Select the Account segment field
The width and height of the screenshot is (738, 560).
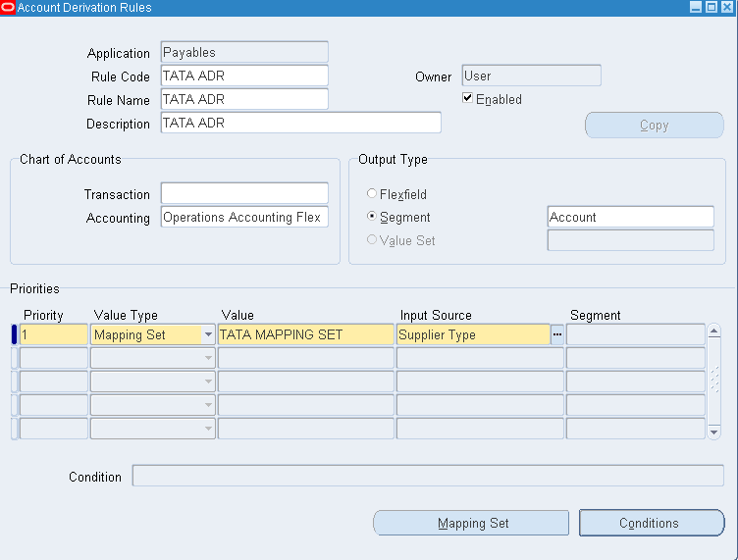(629, 217)
